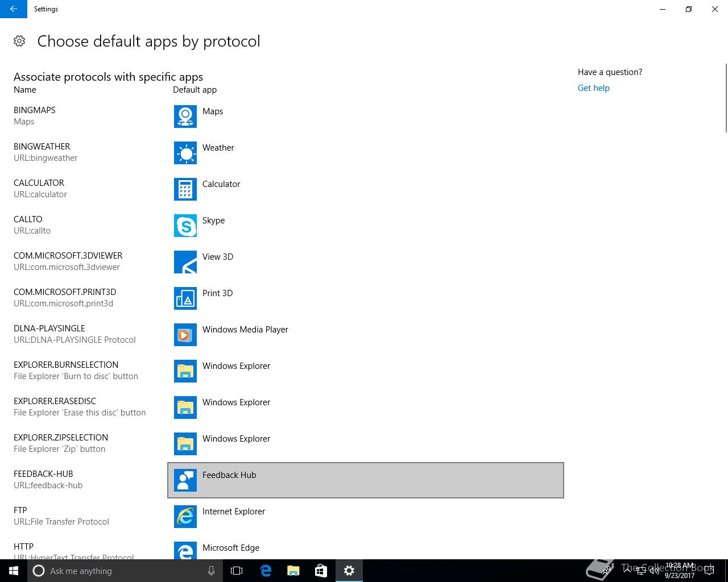The width and height of the screenshot is (728, 582).
Task: Click Windows Explorer icon for EXPLORER.ZIPSELECTION
Action: [185, 444]
